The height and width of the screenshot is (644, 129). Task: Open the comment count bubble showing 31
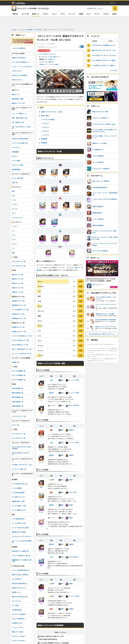[x=81, y=47]
